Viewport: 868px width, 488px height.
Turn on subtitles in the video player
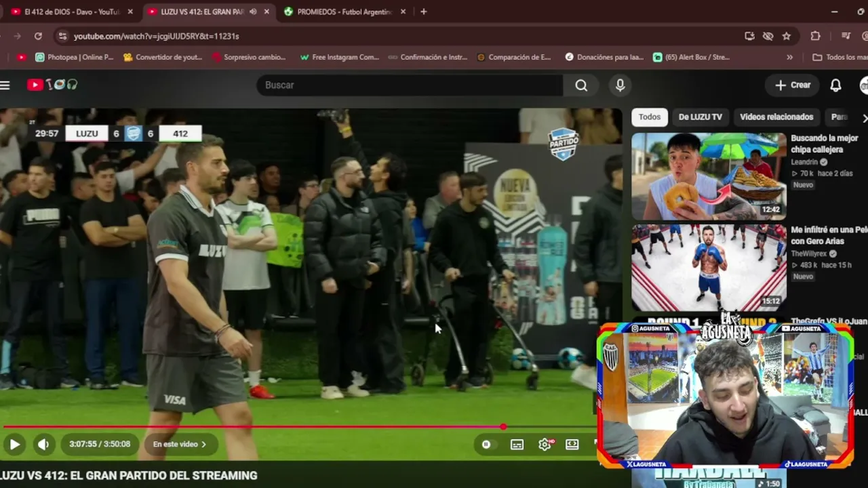pos(517,445)
